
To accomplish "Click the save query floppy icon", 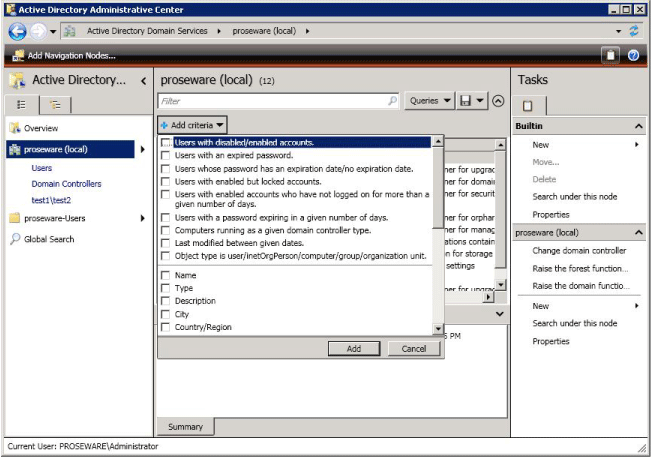I will [465, 101].
